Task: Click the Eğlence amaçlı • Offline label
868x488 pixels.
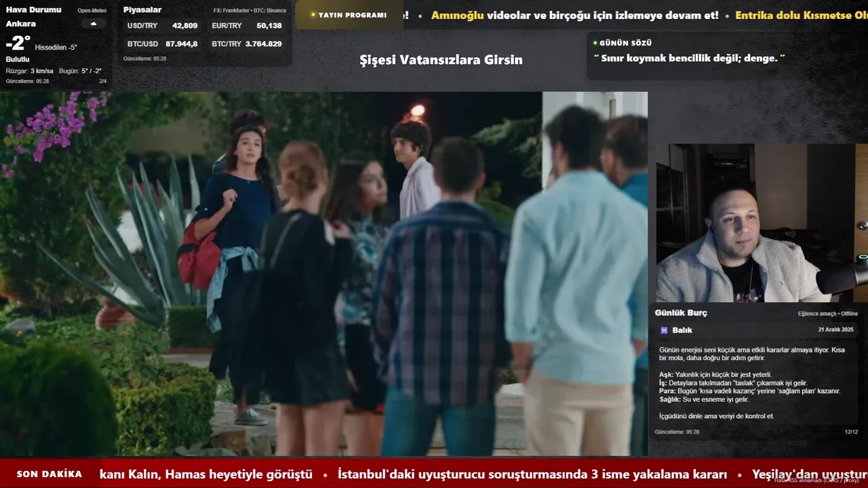Action: point(828,314)
